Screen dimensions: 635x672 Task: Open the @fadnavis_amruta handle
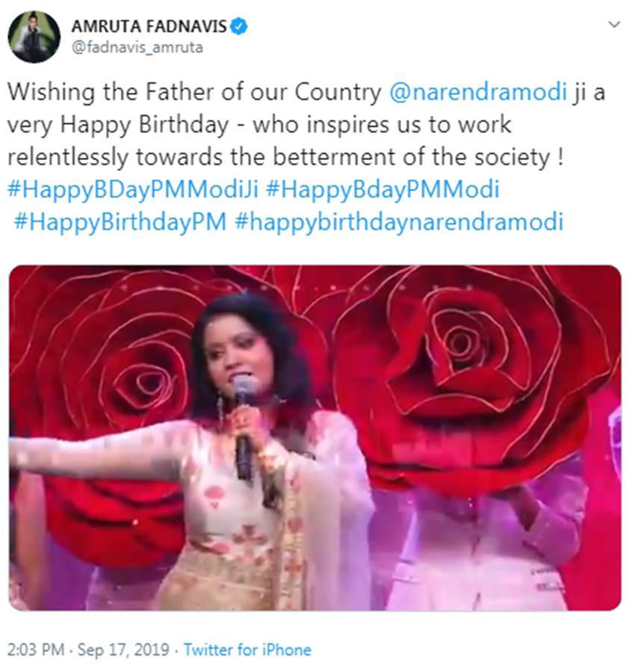tap(137, 47)
